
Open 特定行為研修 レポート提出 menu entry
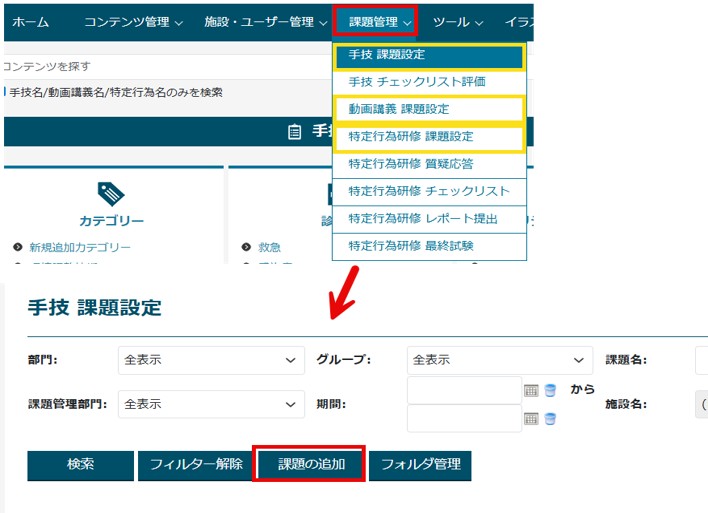429,219
